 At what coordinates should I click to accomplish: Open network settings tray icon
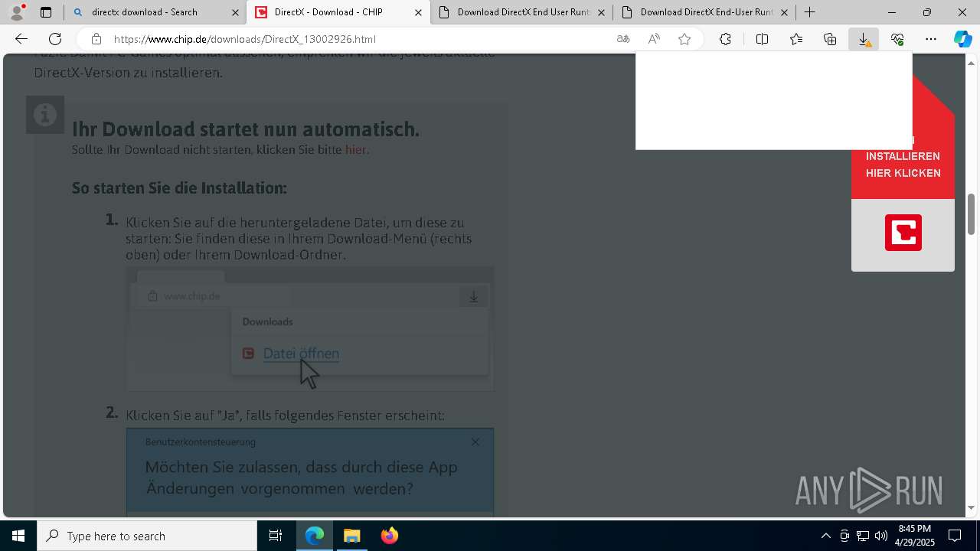(863, 536)
